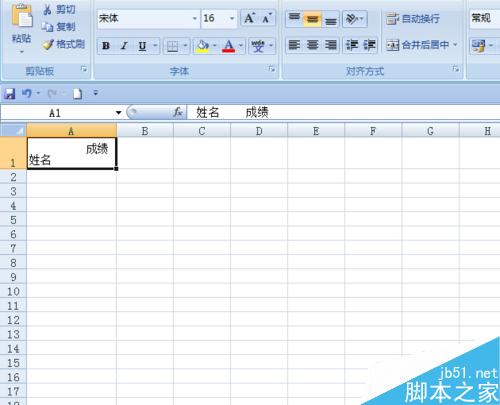Viewport: 500px width, 405px height.
Task: Apply red font color A
Action: 229,46
